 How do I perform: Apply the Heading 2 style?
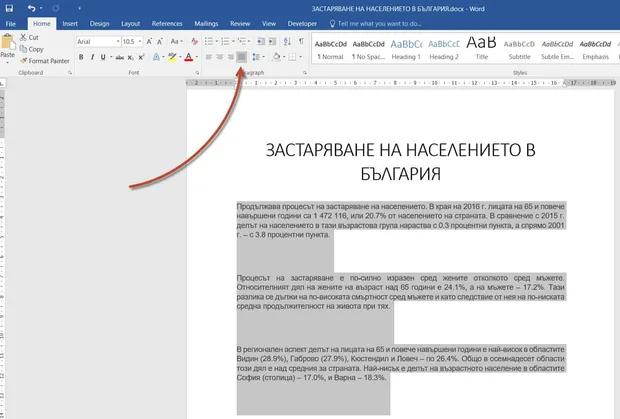tap(444, 49)
